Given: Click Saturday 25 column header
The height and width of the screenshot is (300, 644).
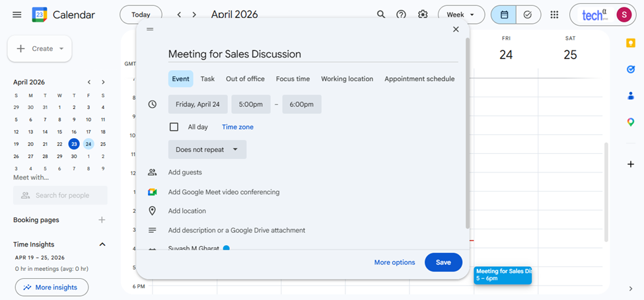Looking at the screenshot, I should tap(571, 50).
